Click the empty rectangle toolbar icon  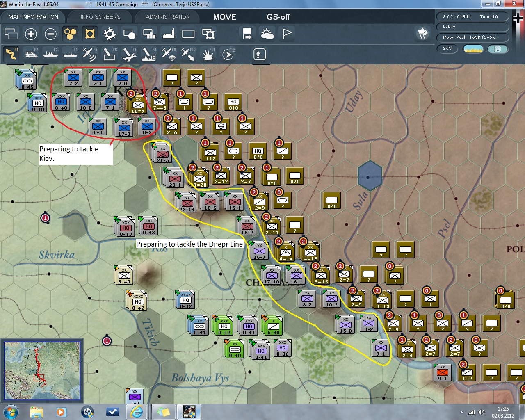coord(188,34)
